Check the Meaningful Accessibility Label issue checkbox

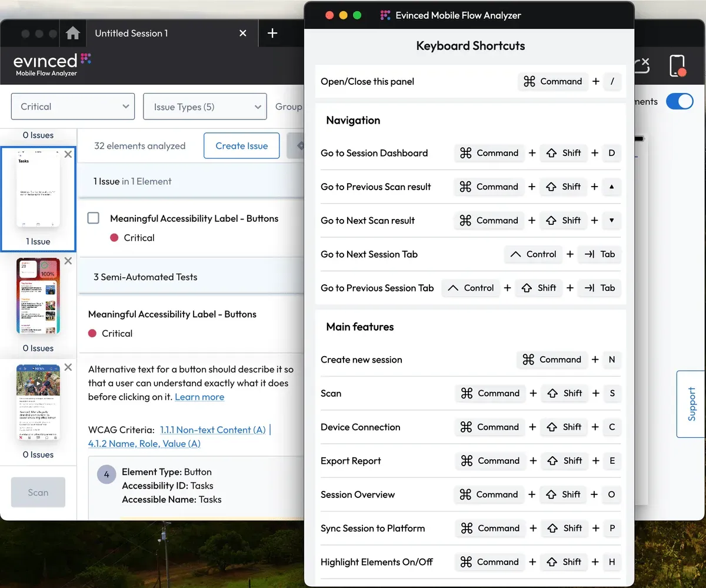pos(93,218)
